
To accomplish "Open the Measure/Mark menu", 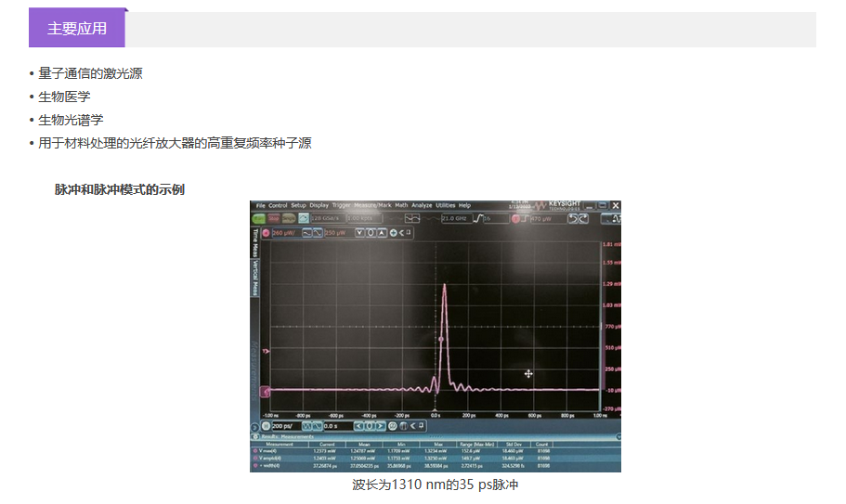I will click(371, 205).
